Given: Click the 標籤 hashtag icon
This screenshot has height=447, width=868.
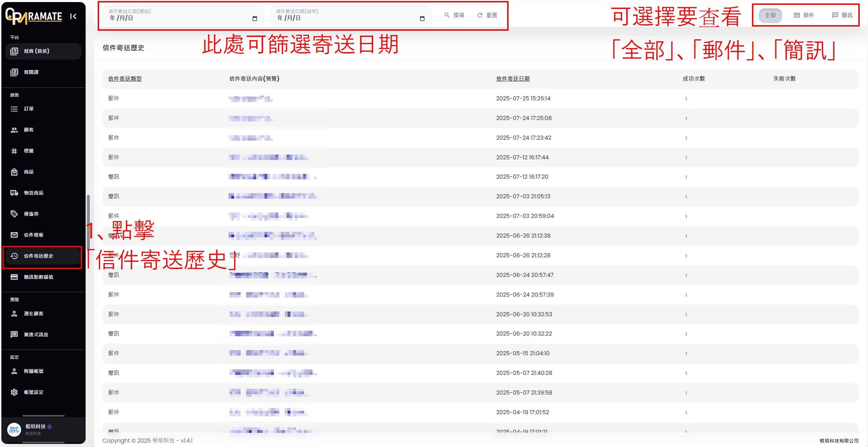Looking at the screenshot, I should pyautogui.click(x=14, y=151).
